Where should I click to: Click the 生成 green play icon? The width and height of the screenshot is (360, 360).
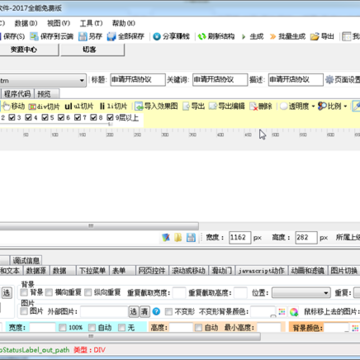tap(244, 37)
